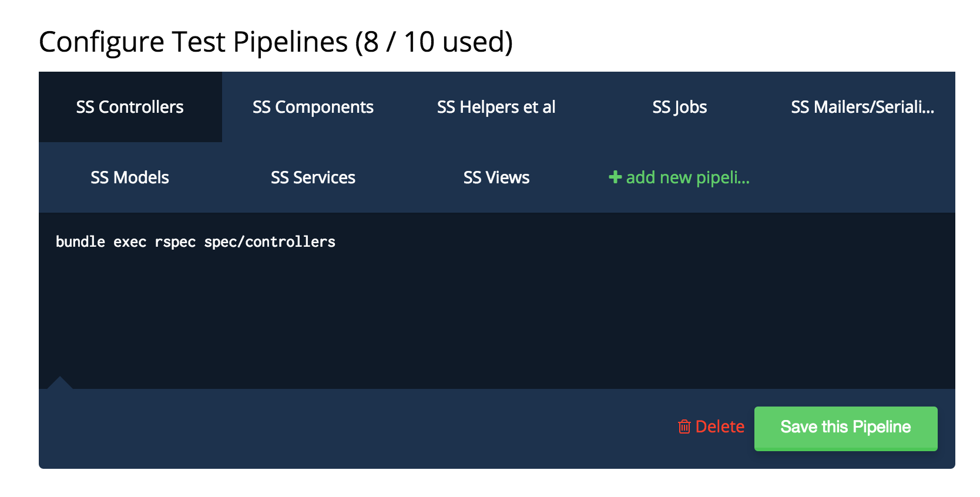
Task: Click the bottom toolbar of the pipeline panel
Action: (x=353, y=427)
